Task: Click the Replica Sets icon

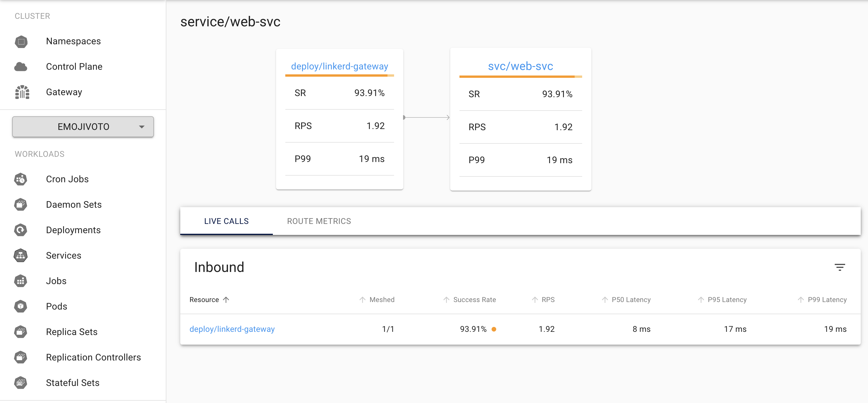Action: [21, 332]
